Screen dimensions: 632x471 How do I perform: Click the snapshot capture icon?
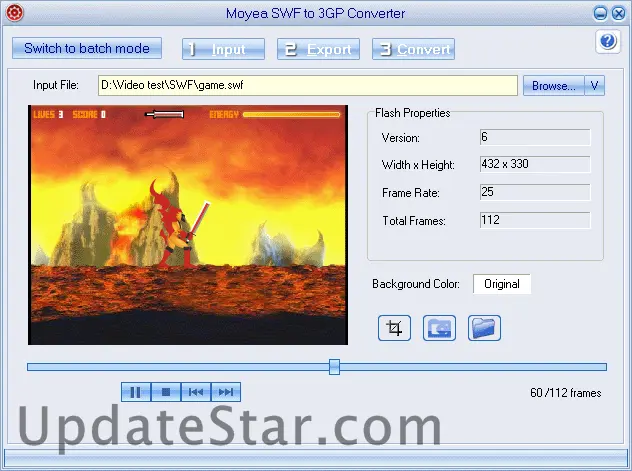click(x=439, y=328)
